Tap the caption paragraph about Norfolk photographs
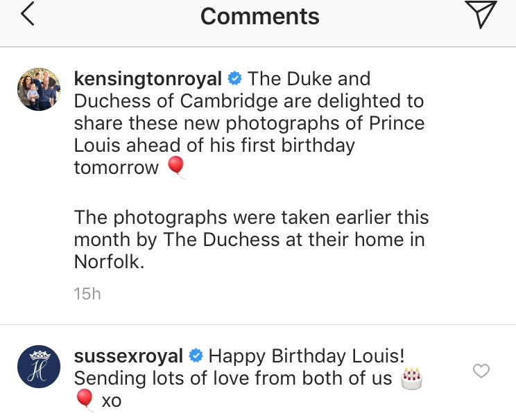Screen dimensions: 516x420 pos(251,240)
